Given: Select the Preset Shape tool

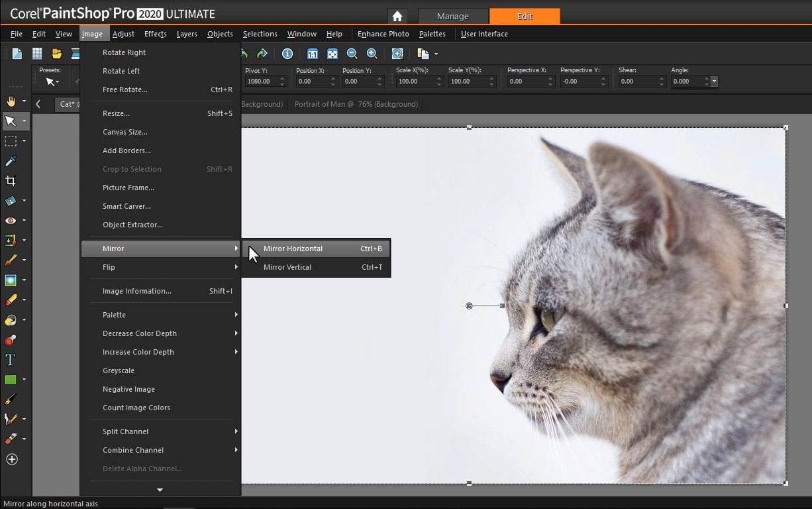Looking at the screenshot, I should (11, 378).
